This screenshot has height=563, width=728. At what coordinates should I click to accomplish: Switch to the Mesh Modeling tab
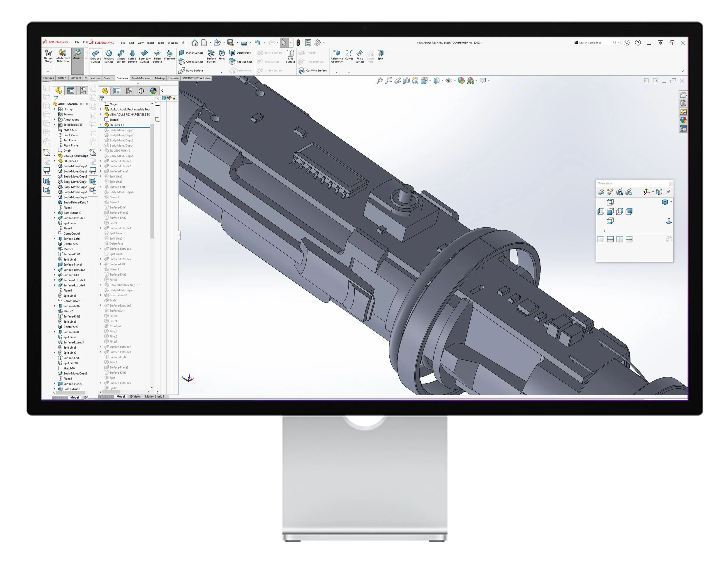pos(141,78)
